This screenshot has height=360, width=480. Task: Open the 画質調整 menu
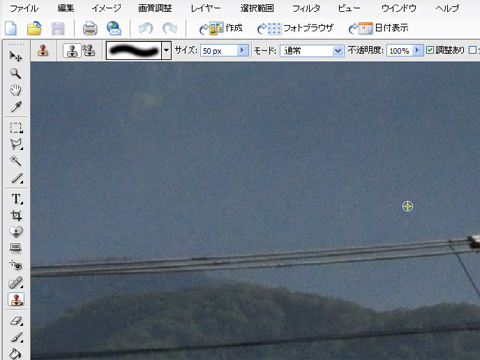(155, 8)
